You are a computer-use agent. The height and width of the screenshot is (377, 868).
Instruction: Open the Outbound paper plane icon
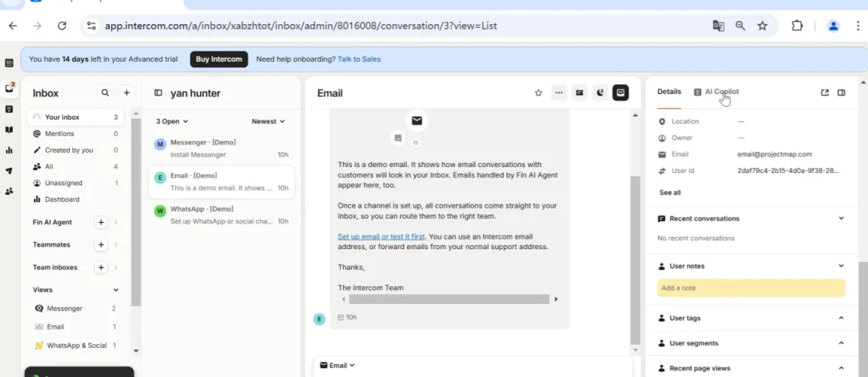click(x=9, y=170)
